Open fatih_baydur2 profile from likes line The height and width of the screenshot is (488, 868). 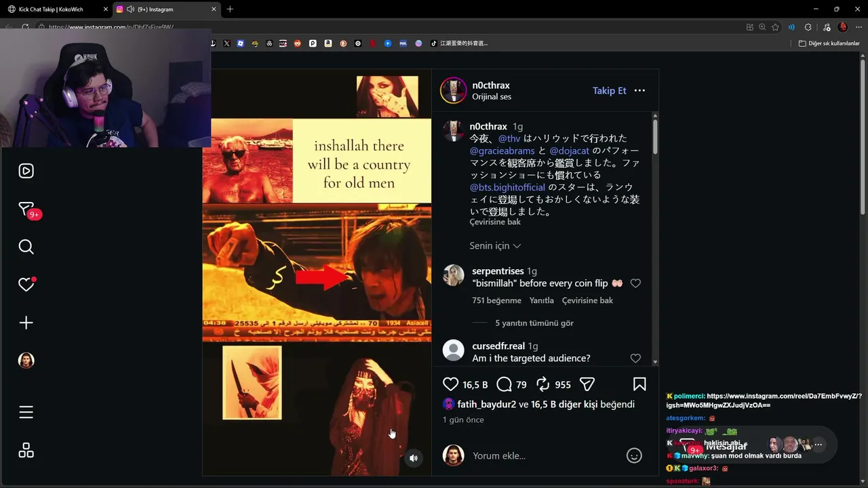[487, 404]
